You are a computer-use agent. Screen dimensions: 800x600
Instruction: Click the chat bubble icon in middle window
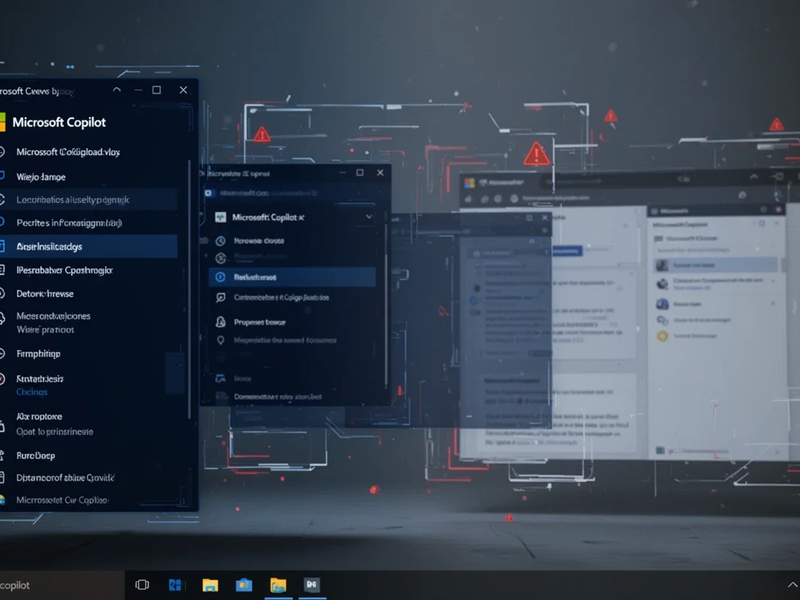(220, 297)
